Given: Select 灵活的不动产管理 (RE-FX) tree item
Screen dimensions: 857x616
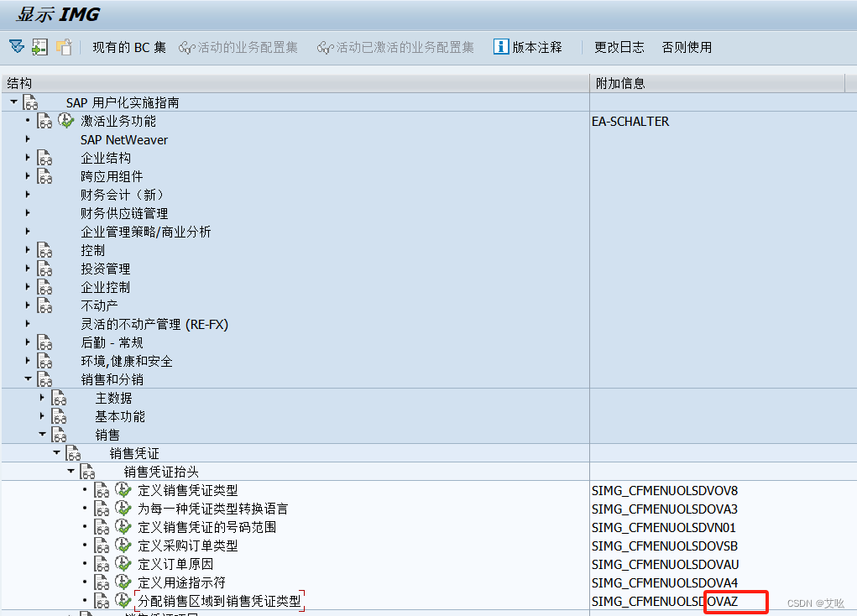Looking at the screenshot, I should click(154, 324).
